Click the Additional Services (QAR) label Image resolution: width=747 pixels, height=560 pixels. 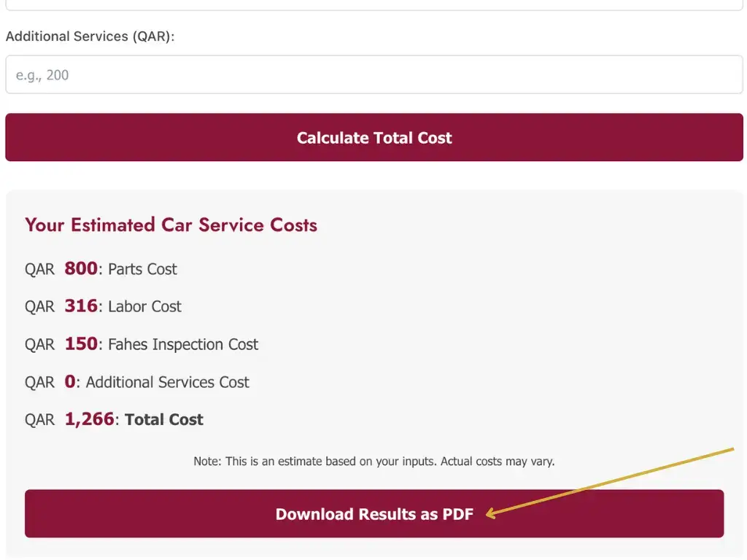pyautogui.click(x=90, y=36)
